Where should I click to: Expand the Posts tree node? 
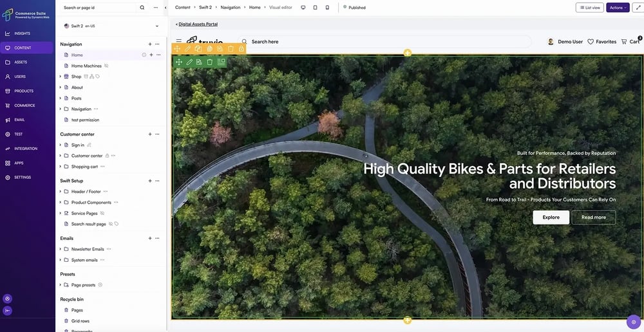(x=61, y=98)
